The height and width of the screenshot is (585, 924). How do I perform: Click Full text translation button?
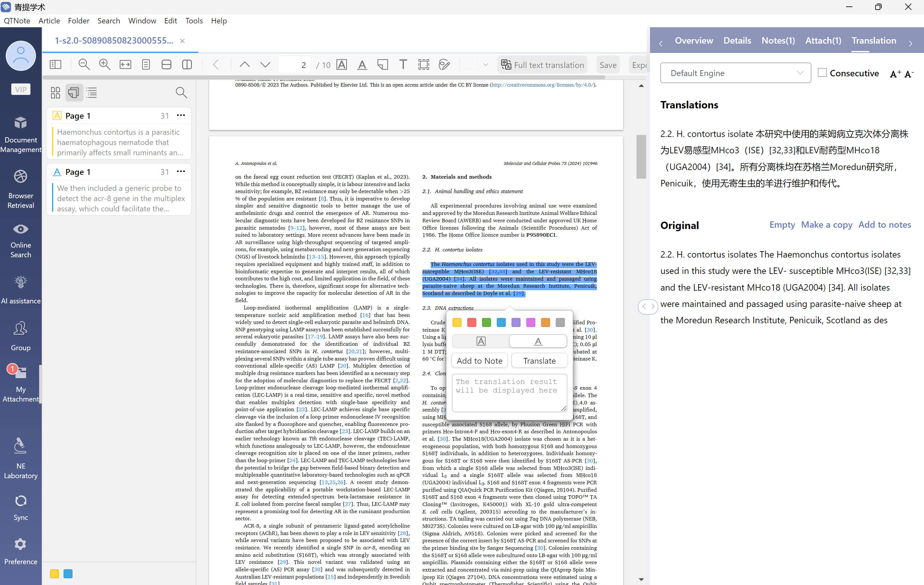543,65
